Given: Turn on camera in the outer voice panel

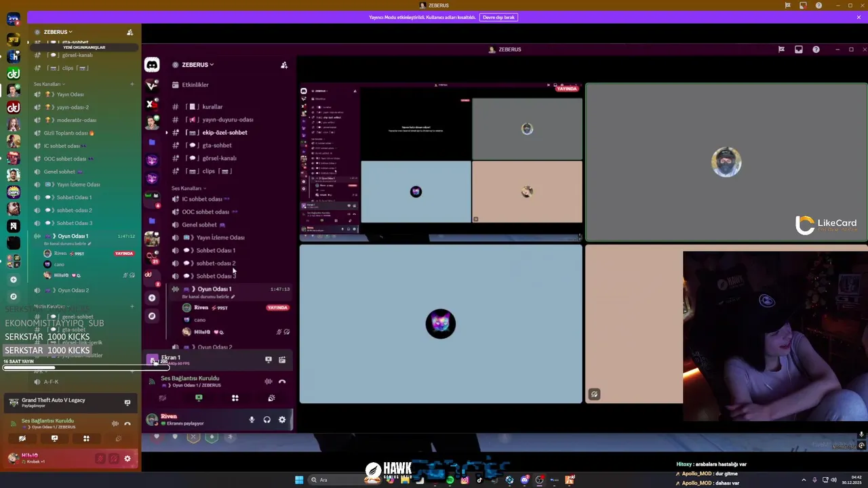Looking at the screenshot, I should tap(22, 439).
